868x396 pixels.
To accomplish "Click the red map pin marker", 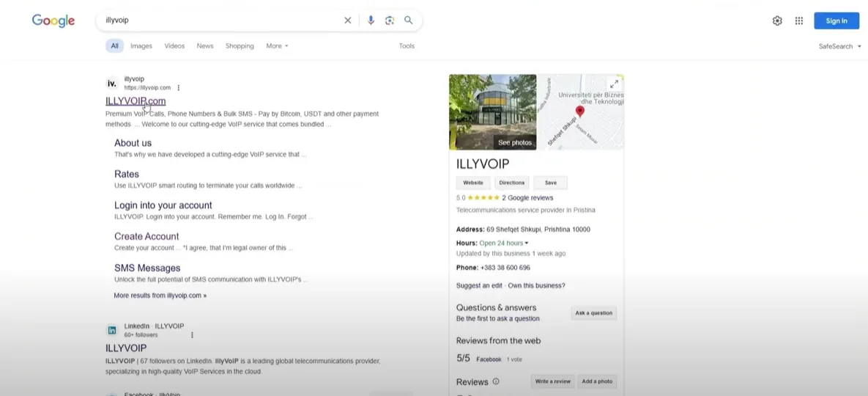I will pyautogui.click(x=579, y=112).
